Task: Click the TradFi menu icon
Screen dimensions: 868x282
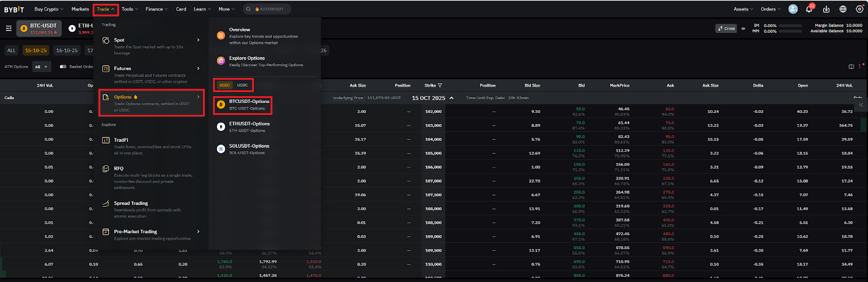Action: [106, 140]
